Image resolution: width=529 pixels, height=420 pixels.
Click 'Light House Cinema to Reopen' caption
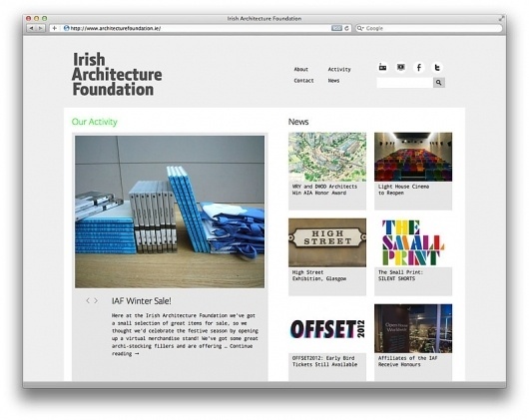click(403, 190)
